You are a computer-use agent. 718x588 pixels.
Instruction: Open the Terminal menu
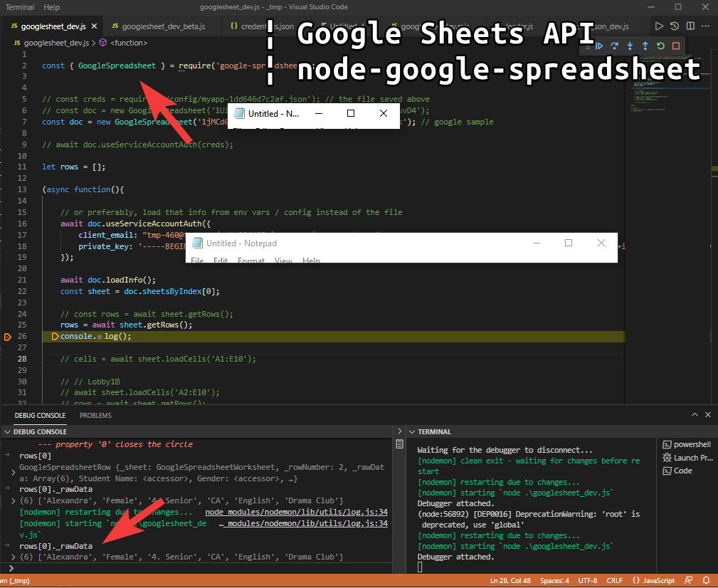pos(20,7)
